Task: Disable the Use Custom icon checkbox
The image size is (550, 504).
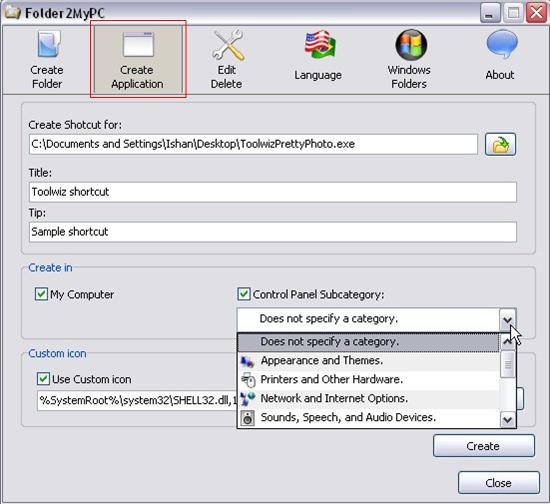Action: [x=43, y=379]
